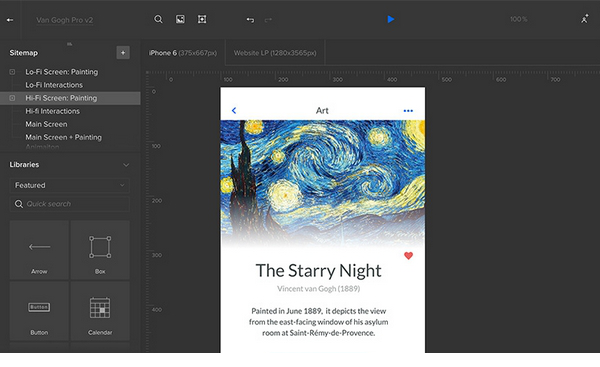The width and height of the screenshot is (600, 367).
Task: Rename project title Van Gogh Pro v2
Action: [65, 20]
